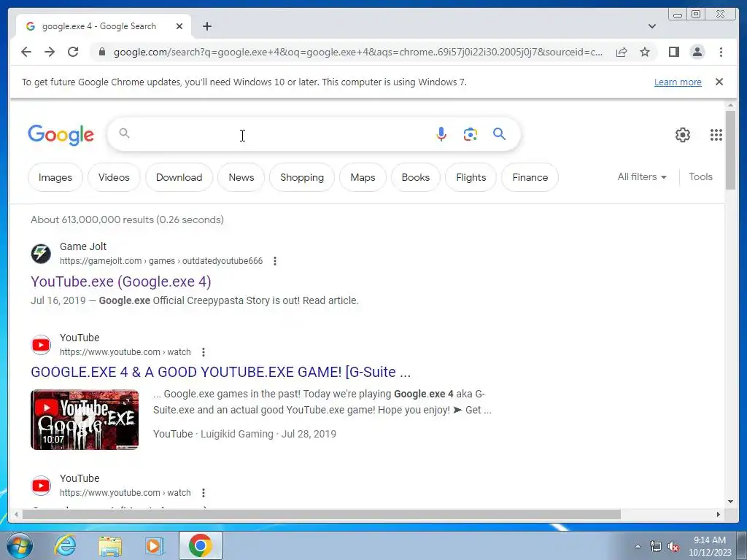Viewport: 747px width, 560px height.
Task: Click the Game Jolt site favicon
Action: (x=41, y=253)
